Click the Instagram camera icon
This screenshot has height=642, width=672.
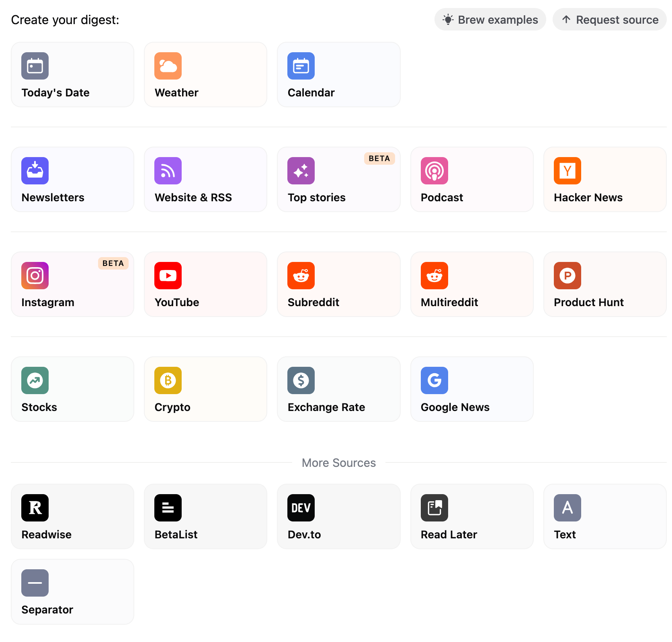point(35,276)
